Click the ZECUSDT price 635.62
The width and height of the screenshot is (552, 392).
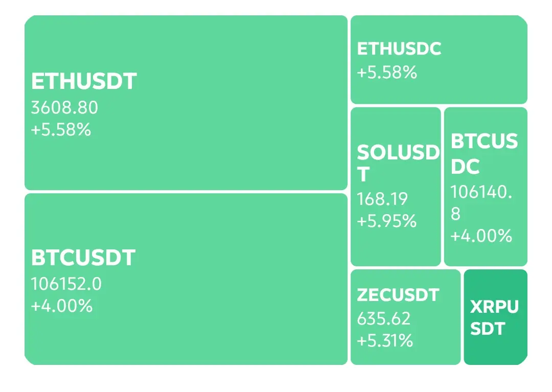384,319
